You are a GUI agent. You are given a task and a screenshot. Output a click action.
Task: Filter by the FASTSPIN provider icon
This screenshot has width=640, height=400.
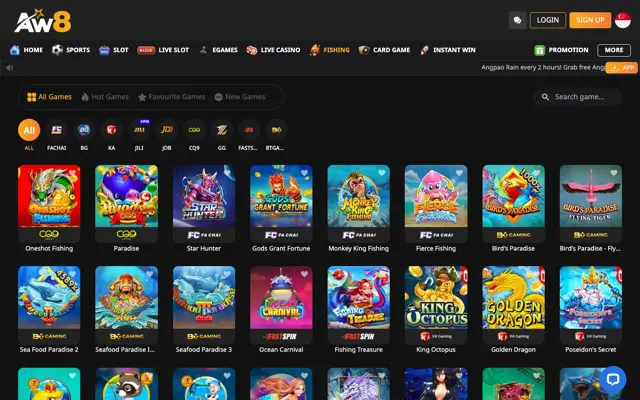coord(249,130)
